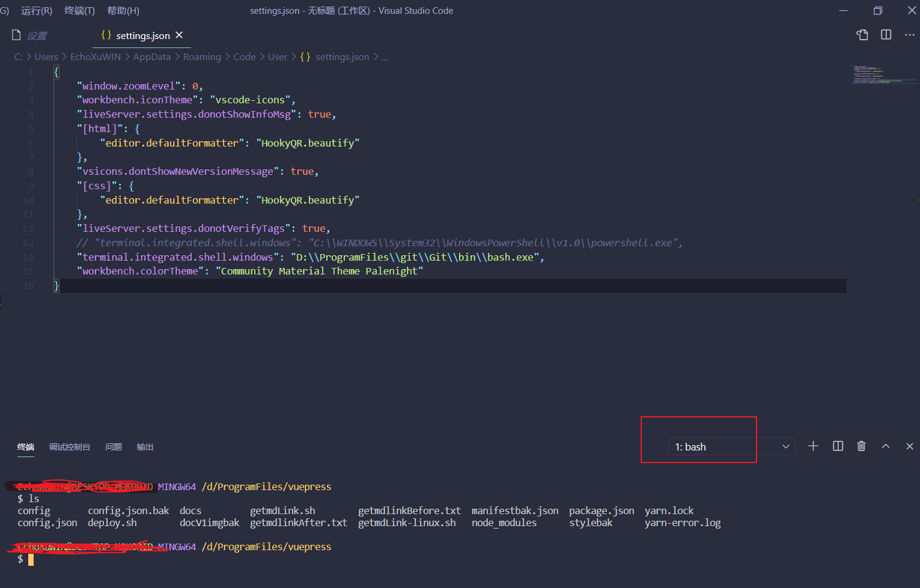Viewport: 920px width, 588px height.
Task: Click the terminal input prompt cursor
Action: pyautogui.click(x=31, y=560)
